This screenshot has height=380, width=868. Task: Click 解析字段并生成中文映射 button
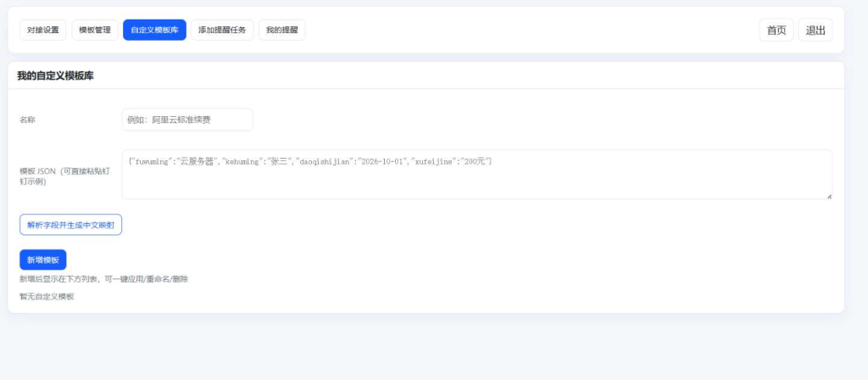tap(71, 225)
